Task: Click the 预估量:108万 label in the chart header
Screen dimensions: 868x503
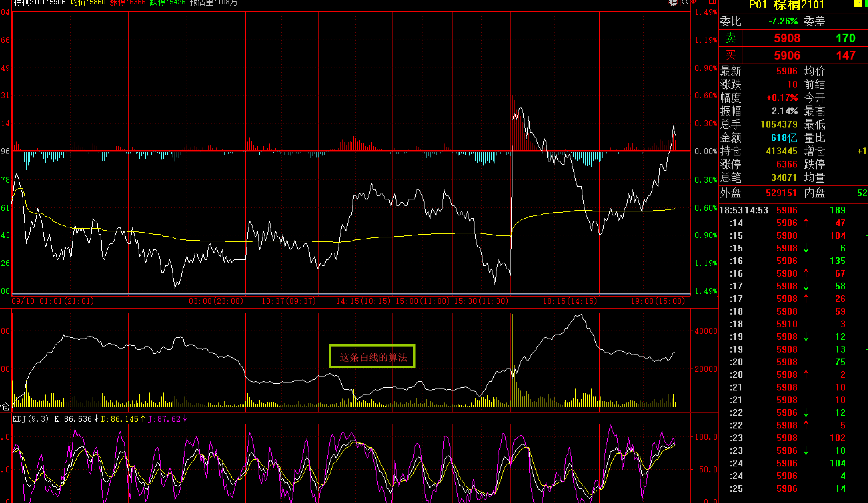Action: point(214,3)
